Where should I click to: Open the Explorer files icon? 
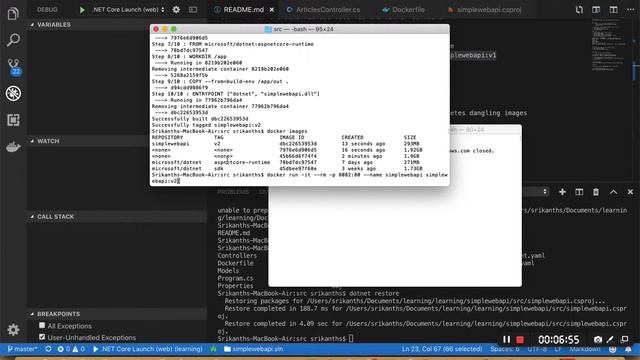(x=13, y=14)
